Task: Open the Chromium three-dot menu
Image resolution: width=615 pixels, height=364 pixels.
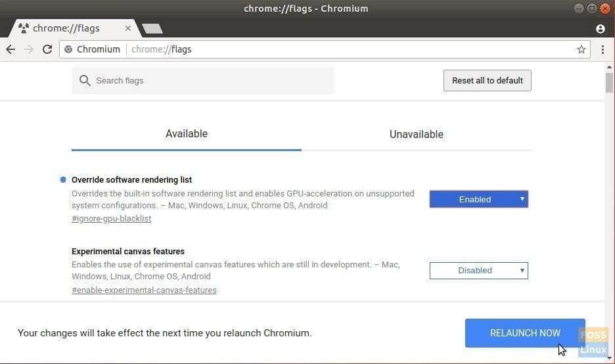Action: point(603,49)
